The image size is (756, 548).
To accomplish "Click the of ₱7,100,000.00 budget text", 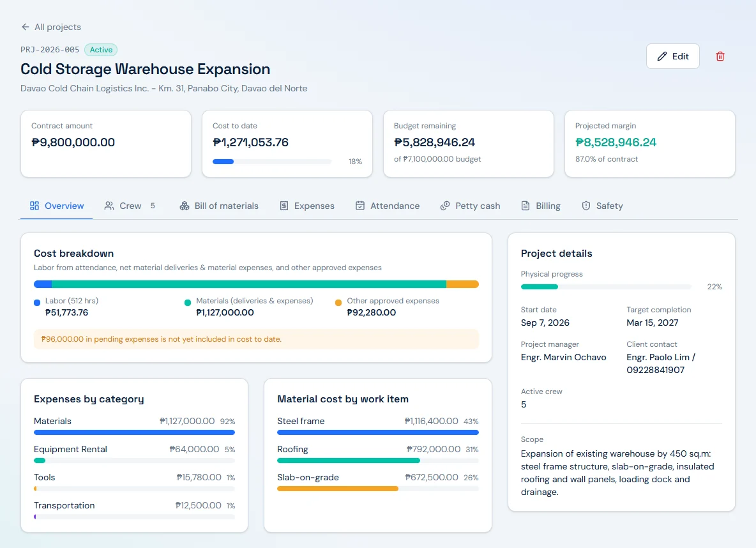I will [437, 159].
